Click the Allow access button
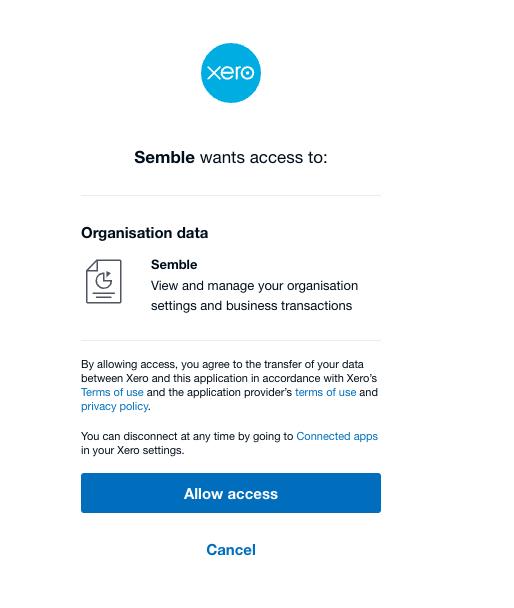The width and height of the screenshot is (514, 608). [231, 493]
